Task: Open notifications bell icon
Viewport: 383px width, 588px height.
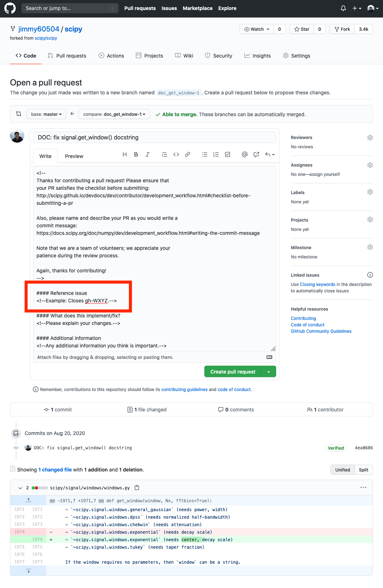Action: (x=343, y=8)
